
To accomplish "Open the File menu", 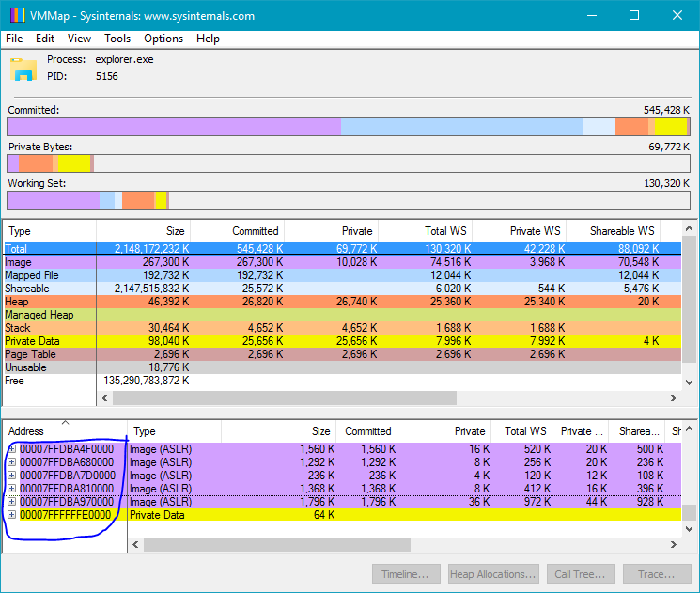I will [x=14, y=39].
